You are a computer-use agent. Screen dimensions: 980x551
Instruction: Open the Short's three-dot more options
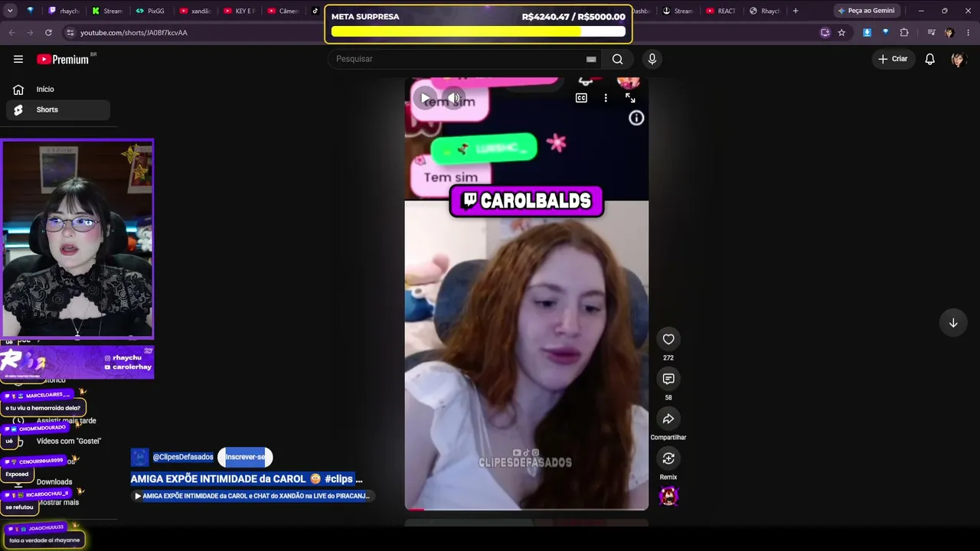[x=606, y=98]
